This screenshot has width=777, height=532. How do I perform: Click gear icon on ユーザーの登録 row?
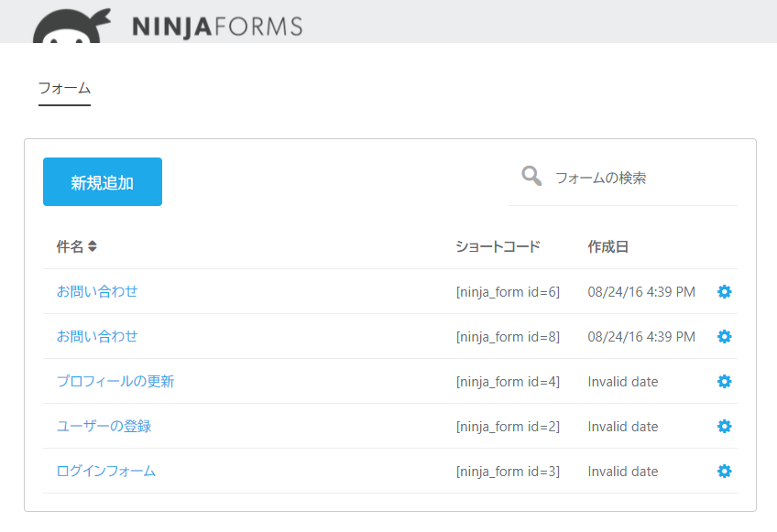tap(724, 427)
